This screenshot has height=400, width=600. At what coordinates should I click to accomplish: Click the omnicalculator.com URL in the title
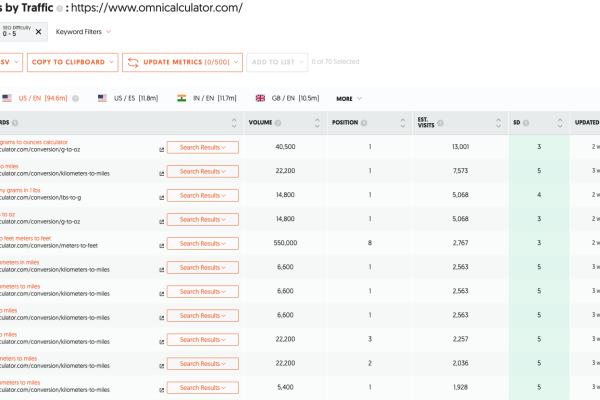click(157, 8)
